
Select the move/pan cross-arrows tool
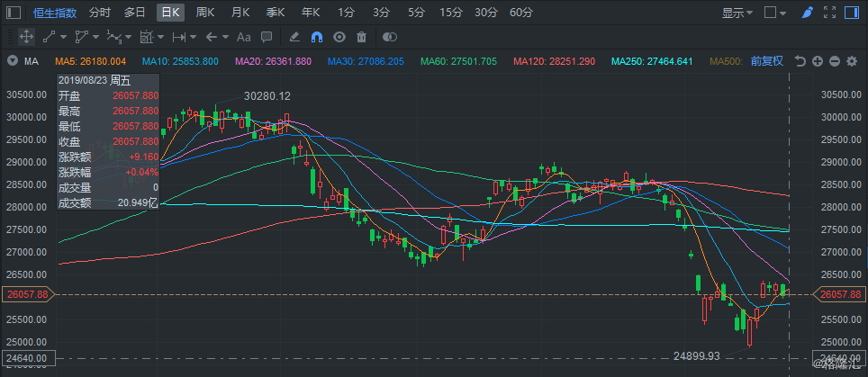(26, 37)
